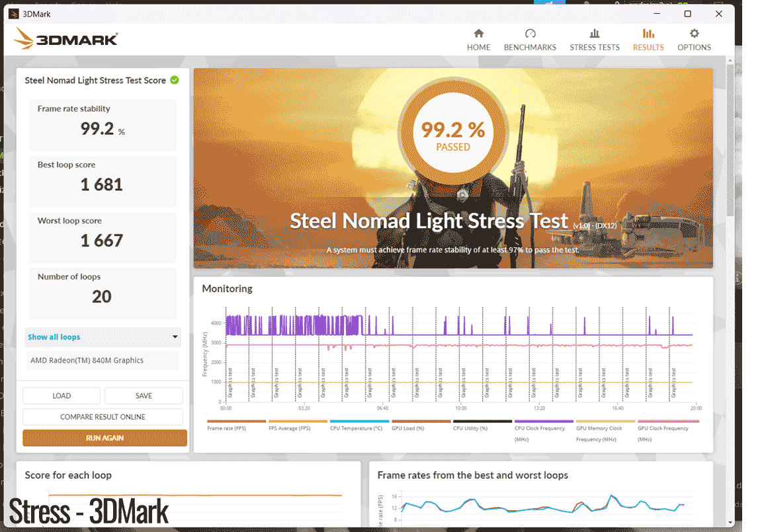This screenshot has height=532, width=762.
Task: Click the 3DMark logo
Action: click(x=66, y=38)
